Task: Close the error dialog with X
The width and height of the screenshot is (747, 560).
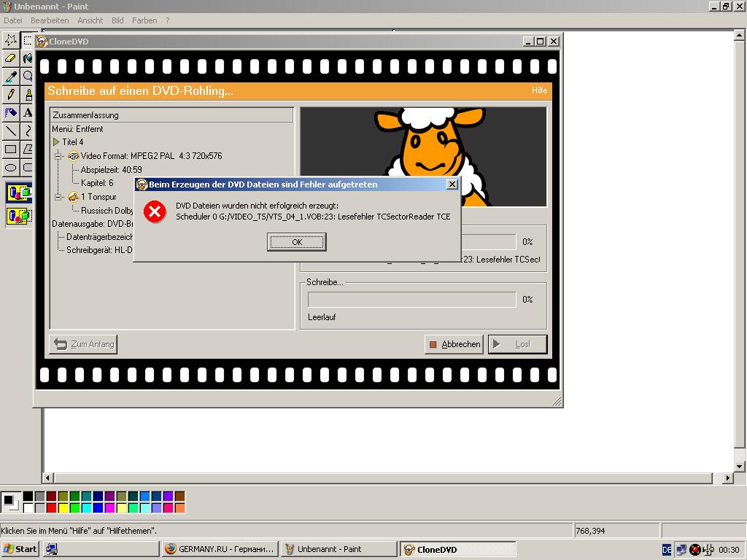Action: point(452,184)
